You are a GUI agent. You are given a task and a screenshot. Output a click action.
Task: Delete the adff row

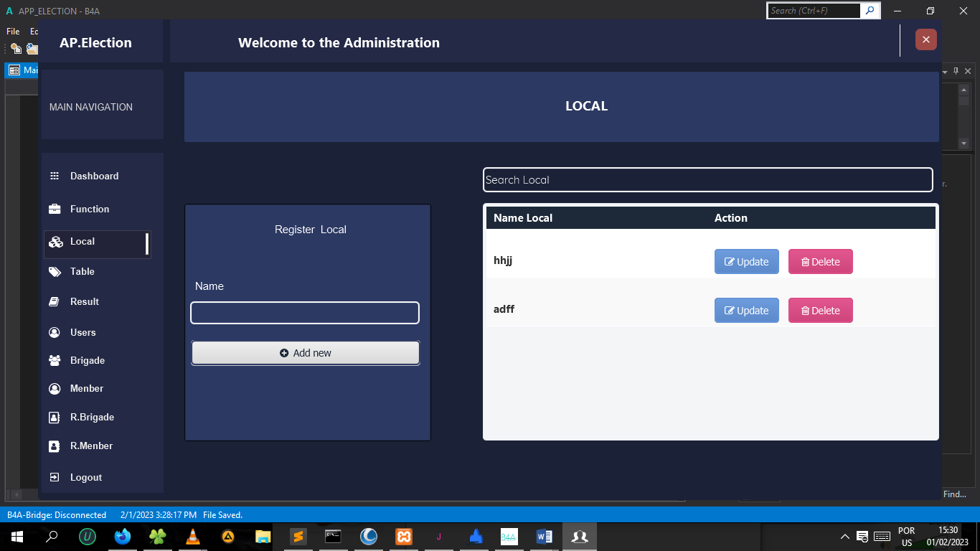(x=821, y=311)
